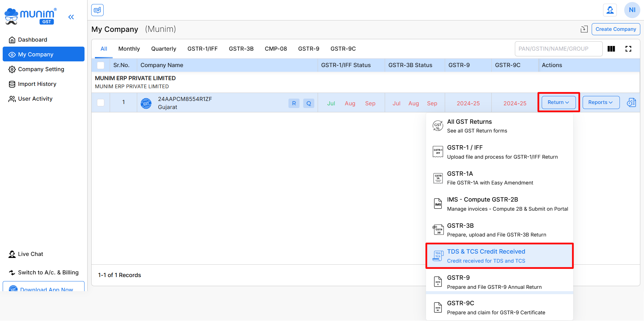The image size is (644, 321).
Task: Switch to the Monthly tab
Action: (x=129, y=49)
